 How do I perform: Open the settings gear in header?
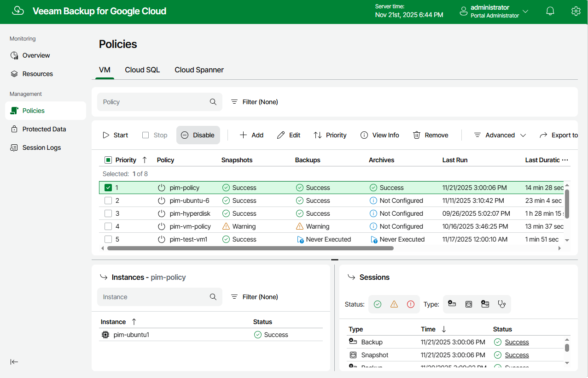[576, 11]
